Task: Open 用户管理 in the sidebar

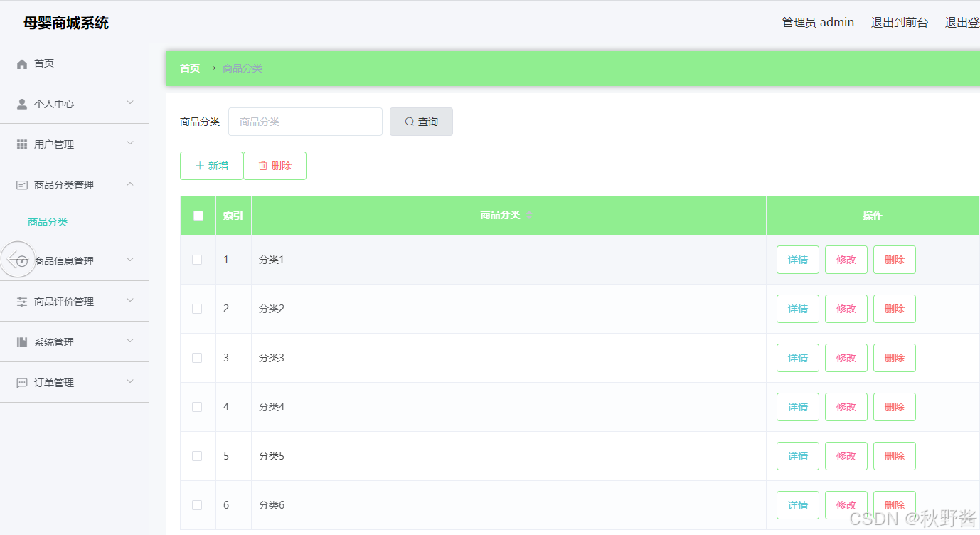Action: click(x=75, y=144)
